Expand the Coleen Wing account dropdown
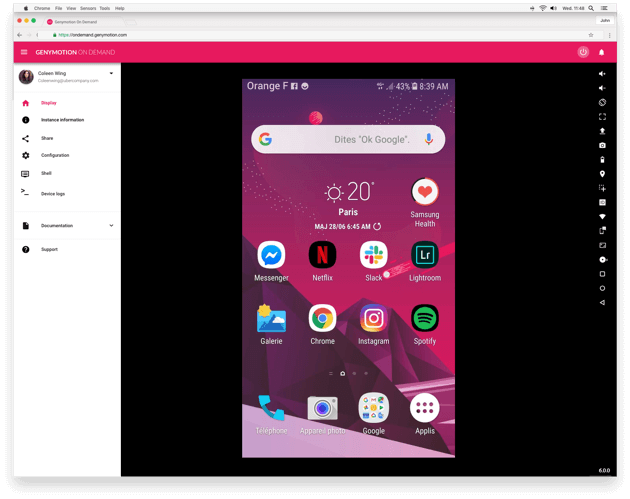 [x=111, y=73]
